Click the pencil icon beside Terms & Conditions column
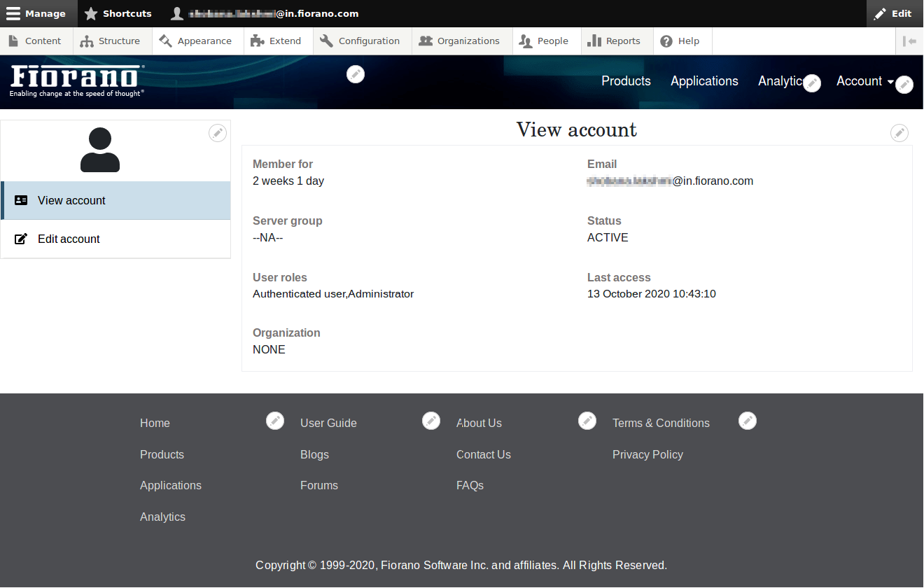 pos(748,421)
